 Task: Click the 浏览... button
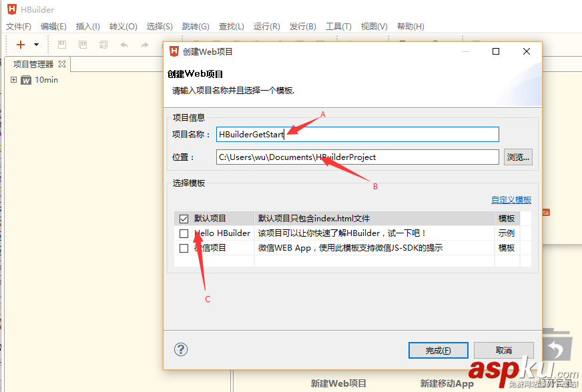click(x=518, y=157)
